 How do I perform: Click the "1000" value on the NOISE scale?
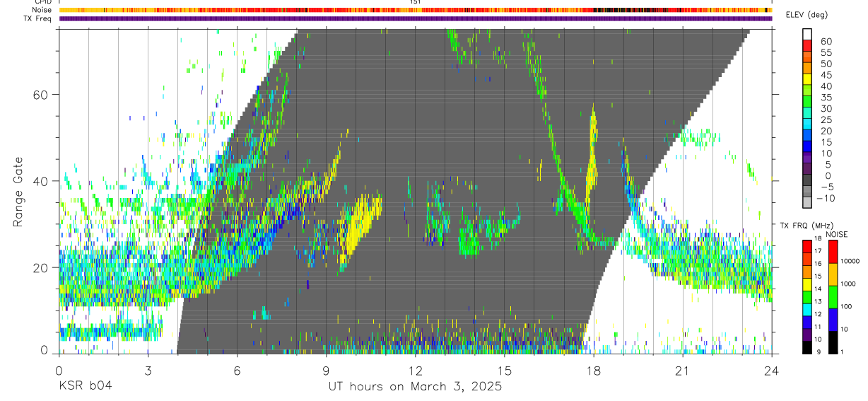(848, 284)
